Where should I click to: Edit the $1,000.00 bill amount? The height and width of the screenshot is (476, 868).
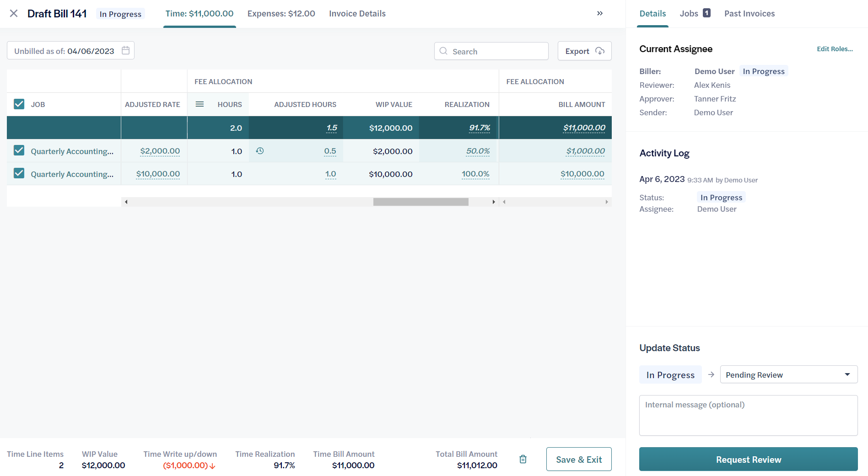tap(585, 151)
